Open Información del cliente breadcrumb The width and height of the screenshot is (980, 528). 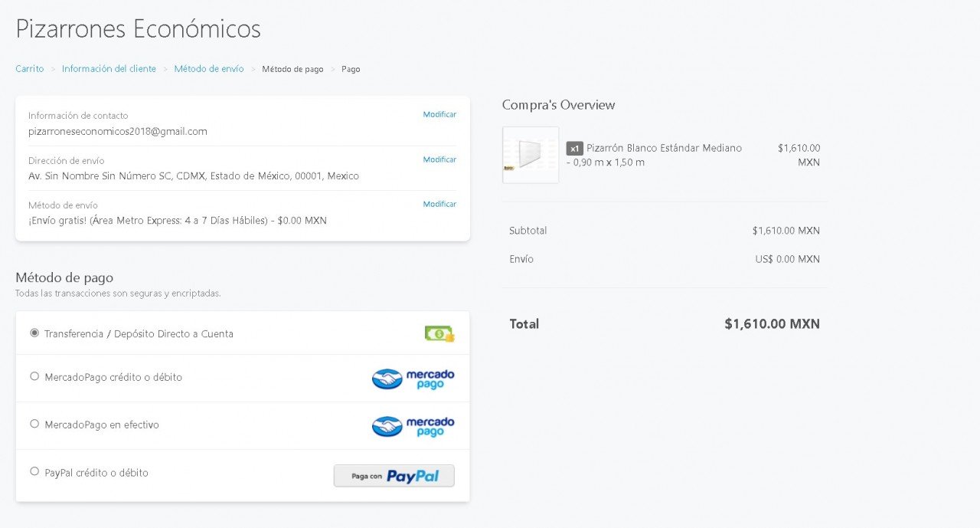pyautogui.click(x=109, y=69)
